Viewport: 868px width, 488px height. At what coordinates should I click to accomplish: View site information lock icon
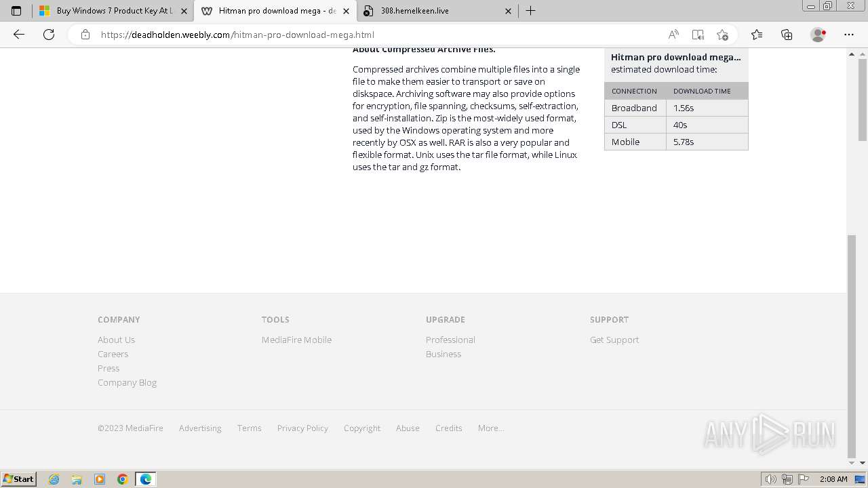tap(85, 35)
